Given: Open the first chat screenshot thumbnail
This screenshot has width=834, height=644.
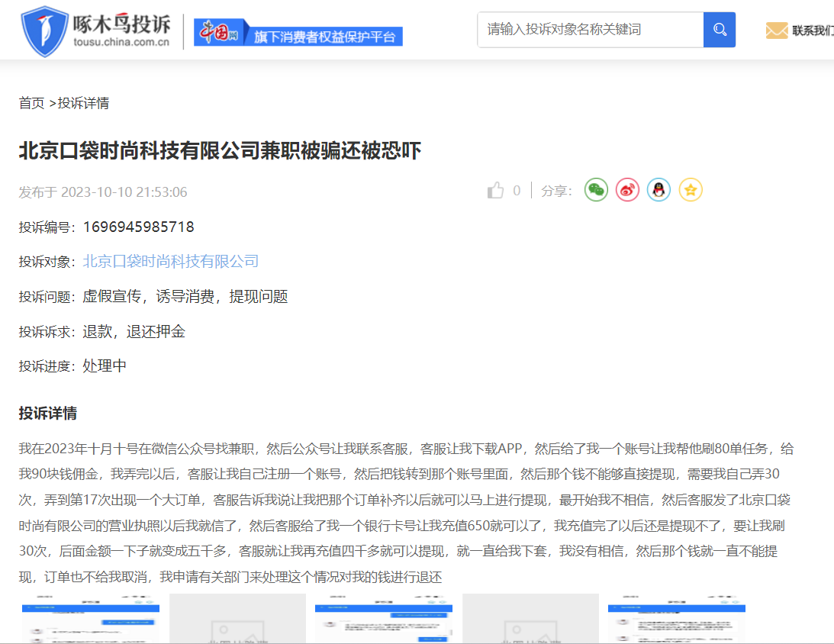Looking at the screenshot, I should (x=91, y=619).
